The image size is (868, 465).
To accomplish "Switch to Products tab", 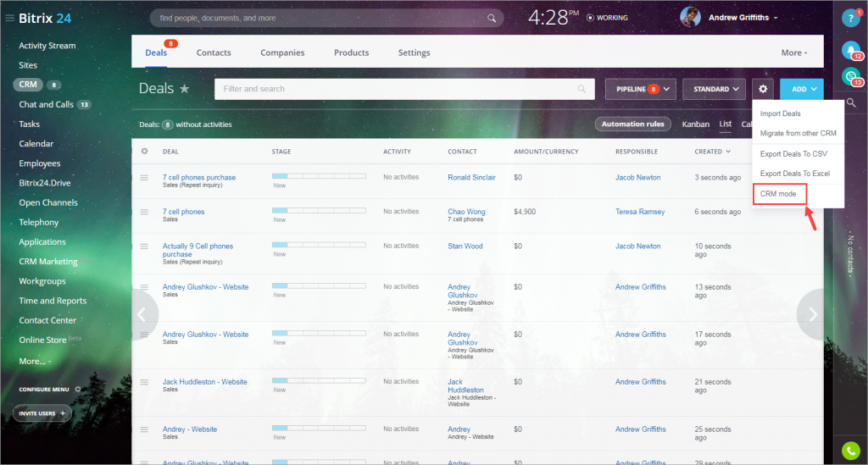I will (x=352, y=53).
